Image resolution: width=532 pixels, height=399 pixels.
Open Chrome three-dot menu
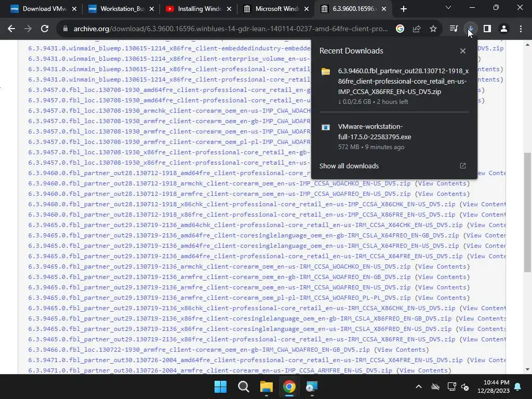(521, 29)
